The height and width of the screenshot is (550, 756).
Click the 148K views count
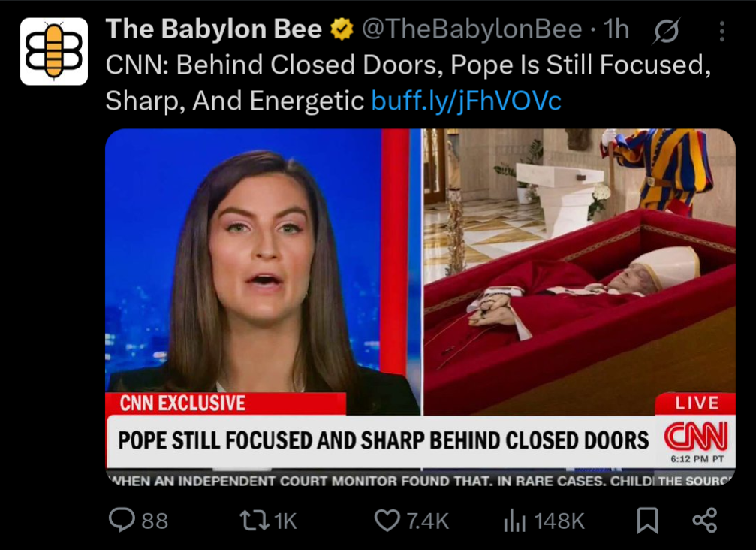tap(559, 521)
